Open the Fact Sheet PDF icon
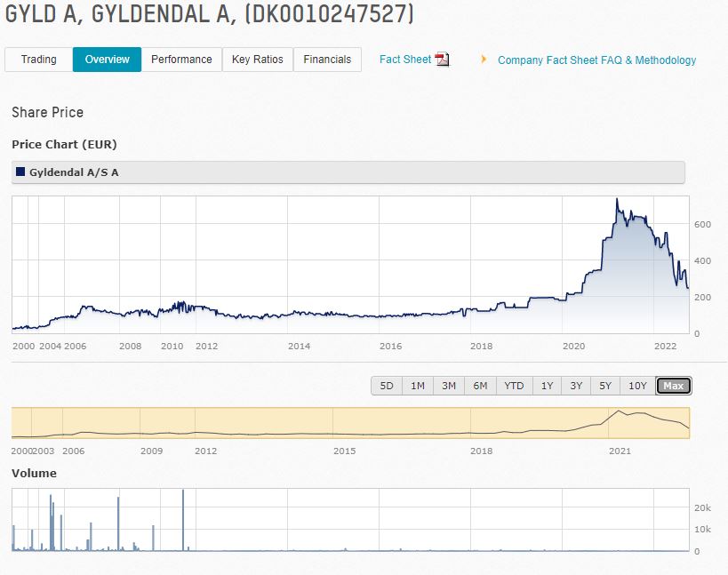The height and width of the screenshot is (575, 728). tap(443, 60)
